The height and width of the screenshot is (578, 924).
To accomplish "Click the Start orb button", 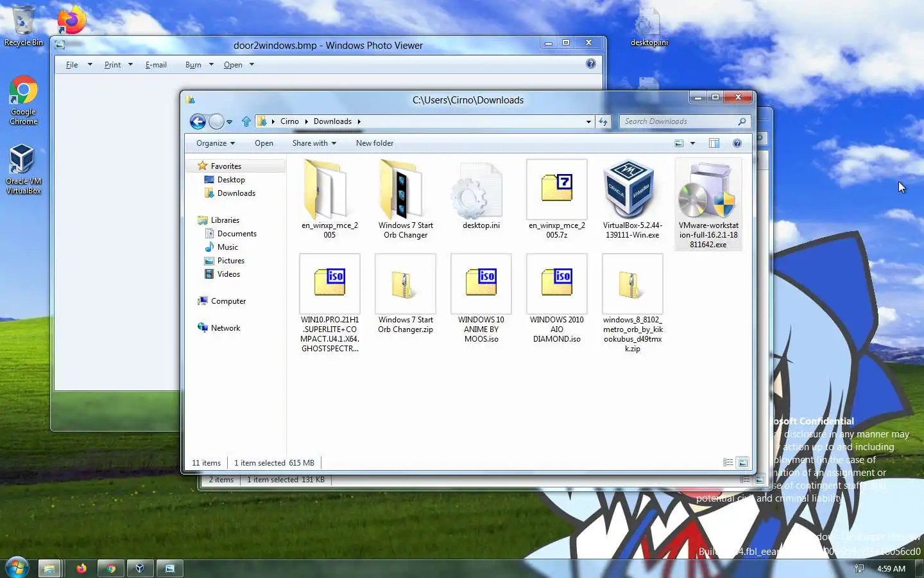I will coord(17,568).
